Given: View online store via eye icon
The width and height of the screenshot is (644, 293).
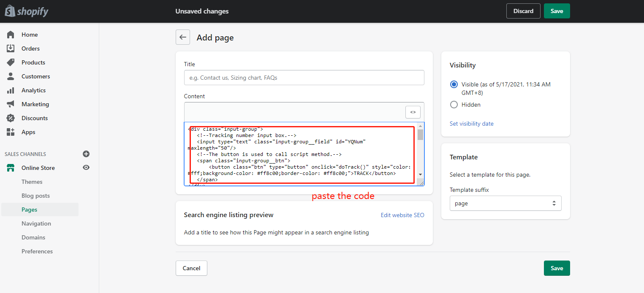Looking at the screenshot, I should click(86, 167).
